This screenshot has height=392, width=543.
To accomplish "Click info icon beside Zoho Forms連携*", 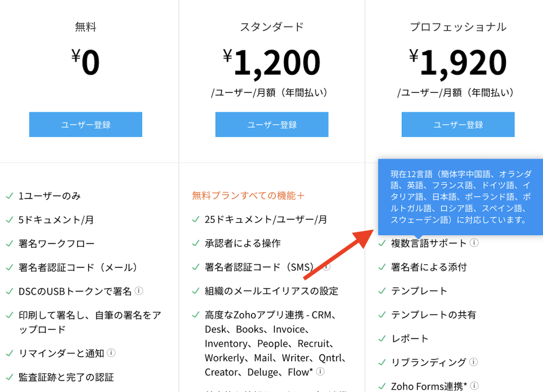I will point(474,386).
